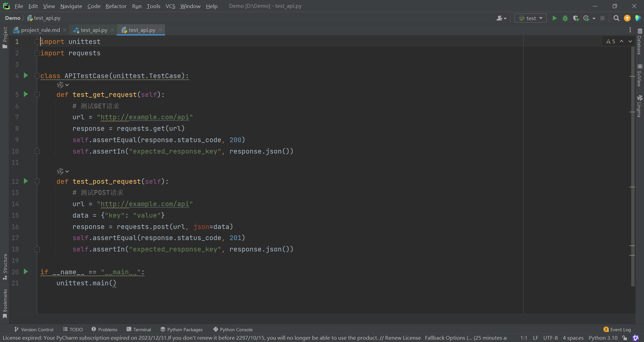The image size is (644, 342).
Task: Run the 'test' configuration with the green play button
Action: coord(554,18)
